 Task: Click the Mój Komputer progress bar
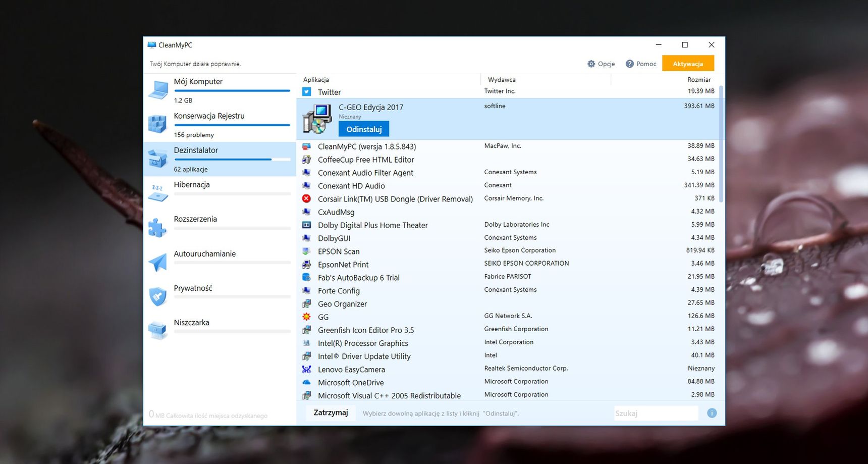click(x=232, y=91)
